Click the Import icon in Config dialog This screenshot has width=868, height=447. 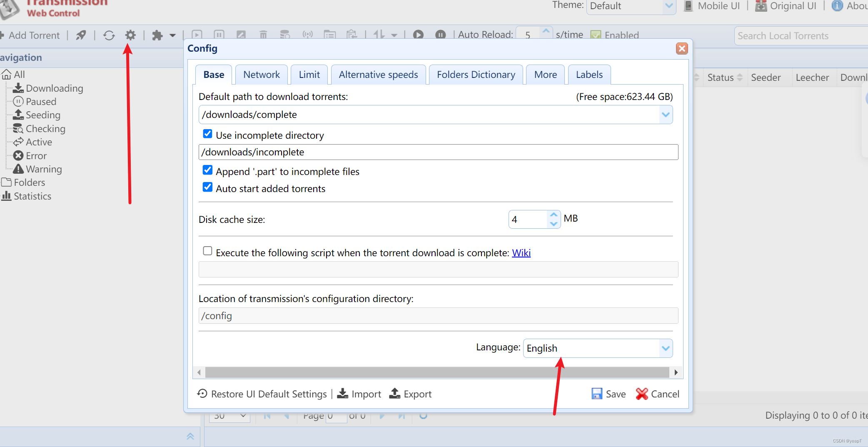[x=342, y=394]
